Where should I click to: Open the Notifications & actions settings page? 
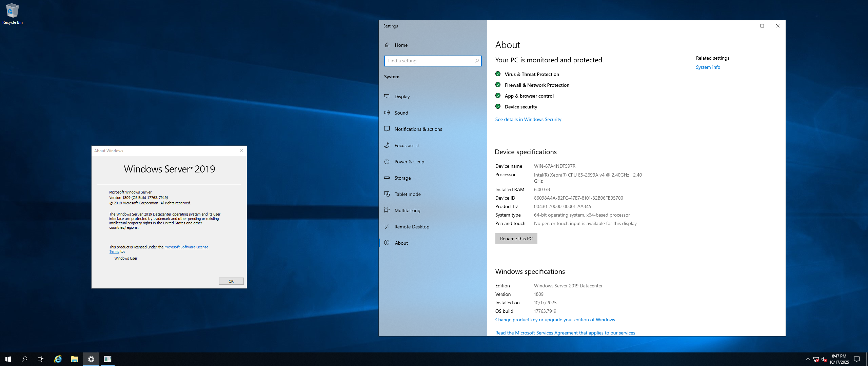coord(418,129)
